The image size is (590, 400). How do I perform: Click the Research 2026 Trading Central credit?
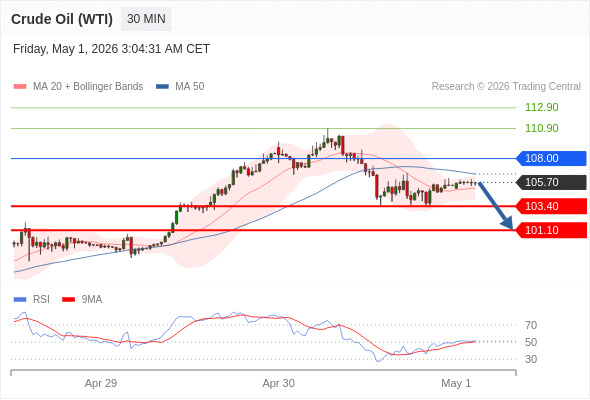tap(506, 87)
